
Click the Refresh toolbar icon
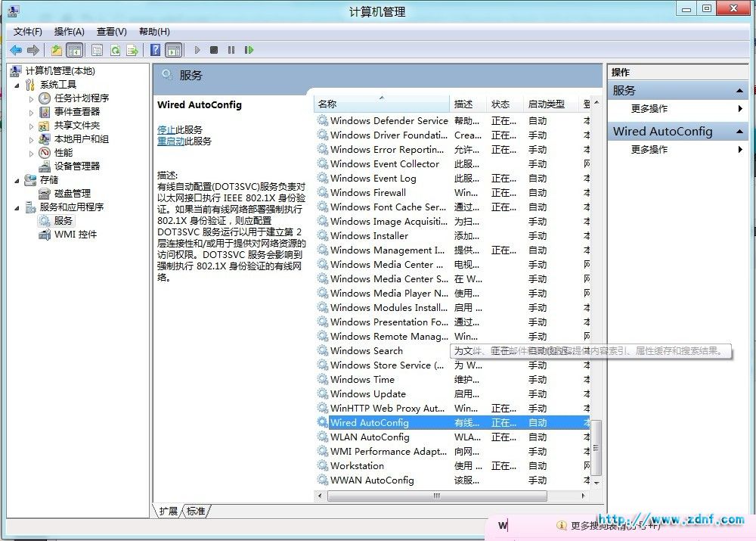[x=115, y=50]
